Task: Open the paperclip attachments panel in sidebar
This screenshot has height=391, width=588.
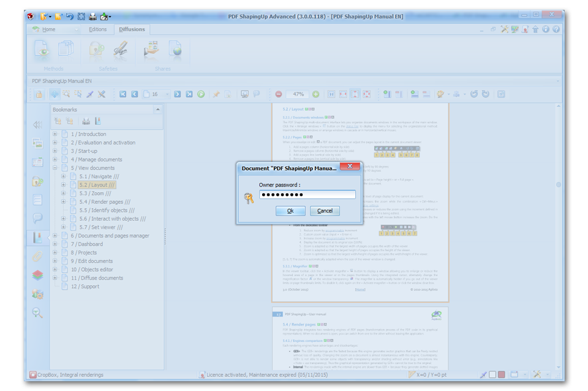Action: click(37, 256)
